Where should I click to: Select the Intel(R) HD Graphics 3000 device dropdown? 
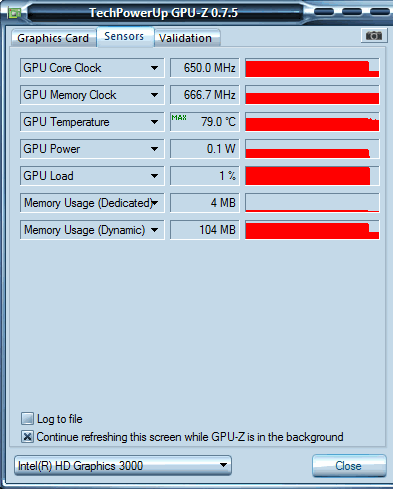click(123, 465)
